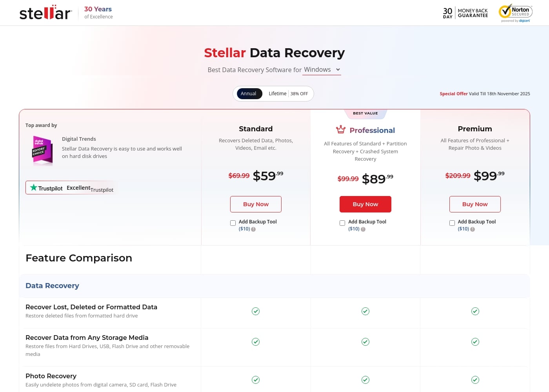Buy the Premium plan now
Viewport: 549px width, 392px height.
(475, 204)
